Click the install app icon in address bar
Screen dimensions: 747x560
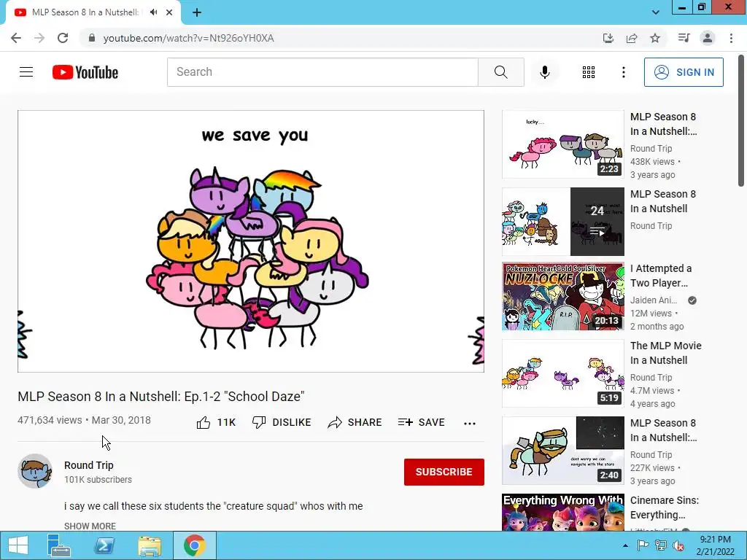coord(608,38)
